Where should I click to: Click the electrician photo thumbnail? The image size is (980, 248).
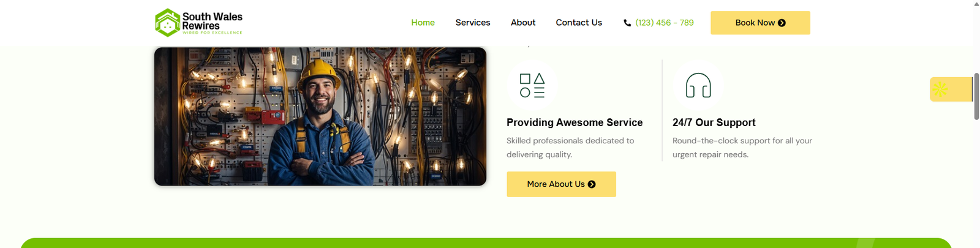coord(320,116)
